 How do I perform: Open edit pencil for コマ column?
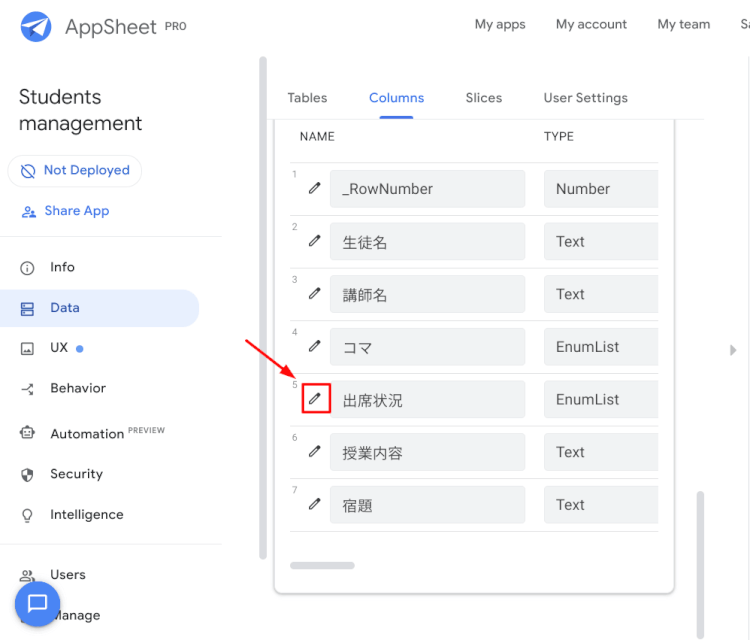[315, 346]
